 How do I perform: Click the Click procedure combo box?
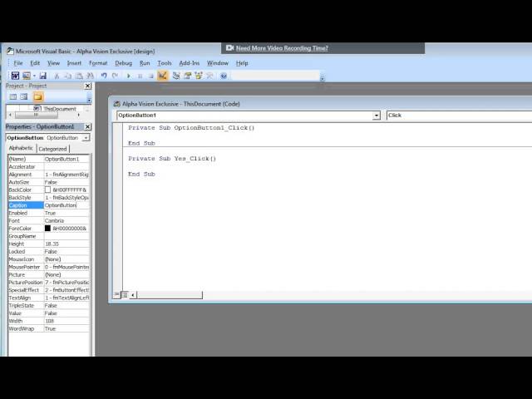click(459, 116)
